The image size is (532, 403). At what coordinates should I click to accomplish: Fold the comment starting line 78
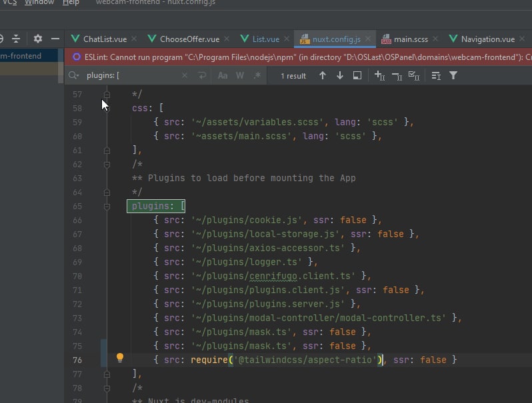[107, 388]
